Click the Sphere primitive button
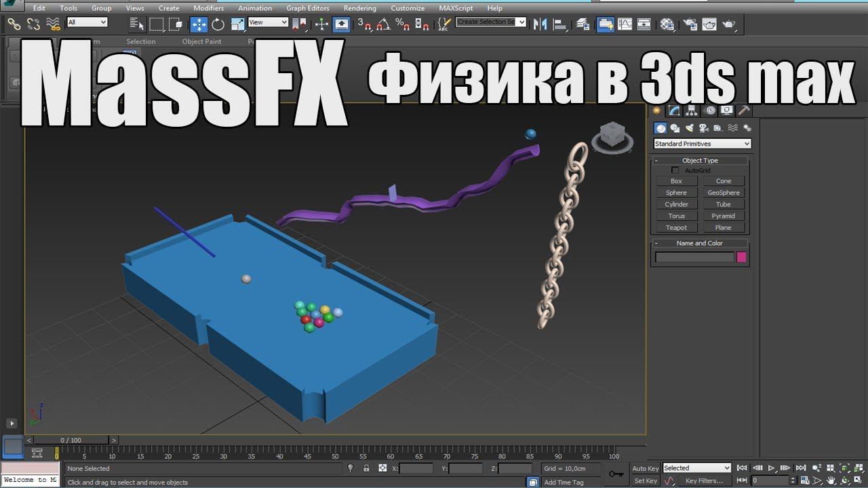 coord(676,192)
